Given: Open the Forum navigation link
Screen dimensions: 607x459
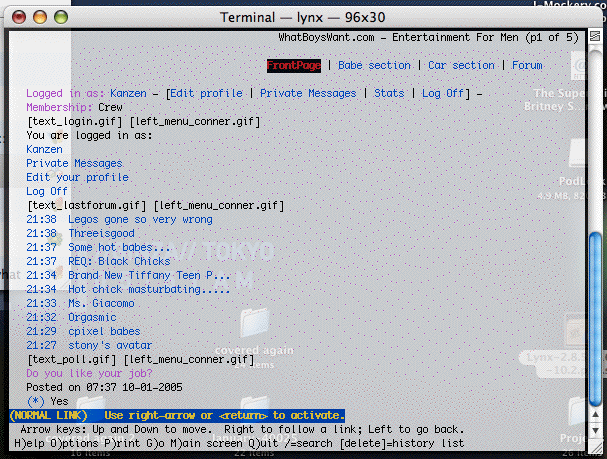Looking at the screenshot, I should click(527, 65).
